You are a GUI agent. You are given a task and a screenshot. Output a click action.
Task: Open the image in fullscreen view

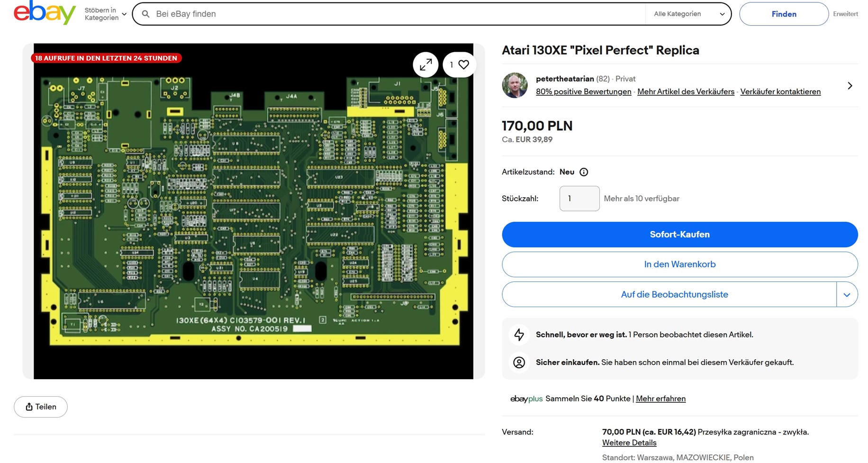click(x=425, y=64)
